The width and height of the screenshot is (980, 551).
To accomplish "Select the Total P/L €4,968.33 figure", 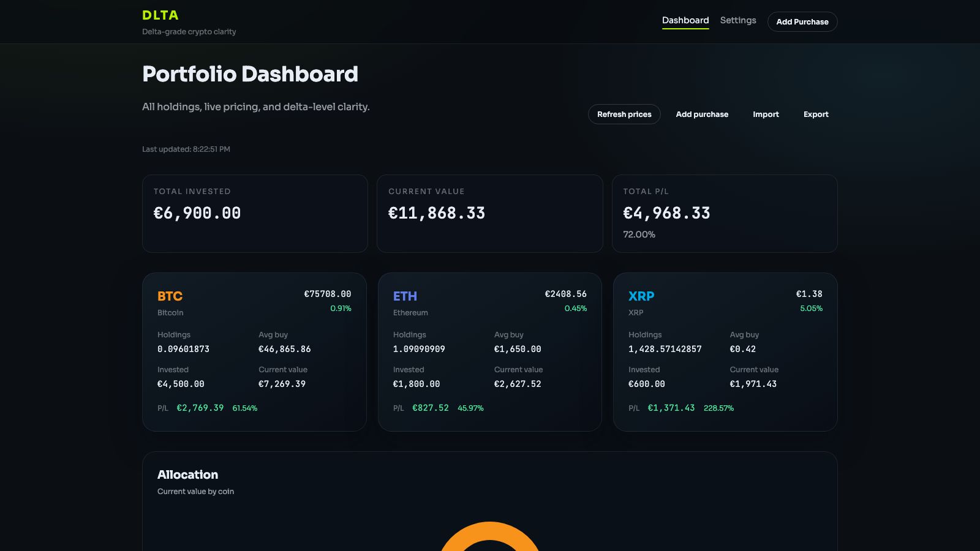I will 667,213.
